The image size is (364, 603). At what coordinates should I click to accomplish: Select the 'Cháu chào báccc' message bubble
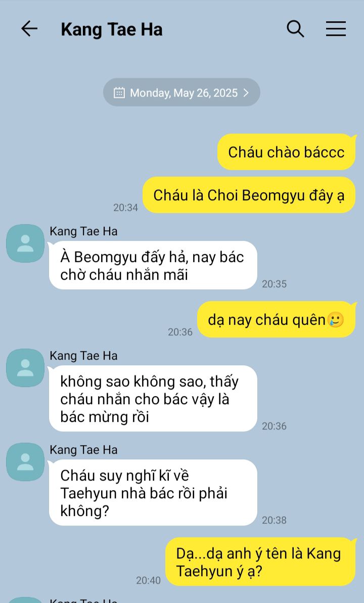286,152
